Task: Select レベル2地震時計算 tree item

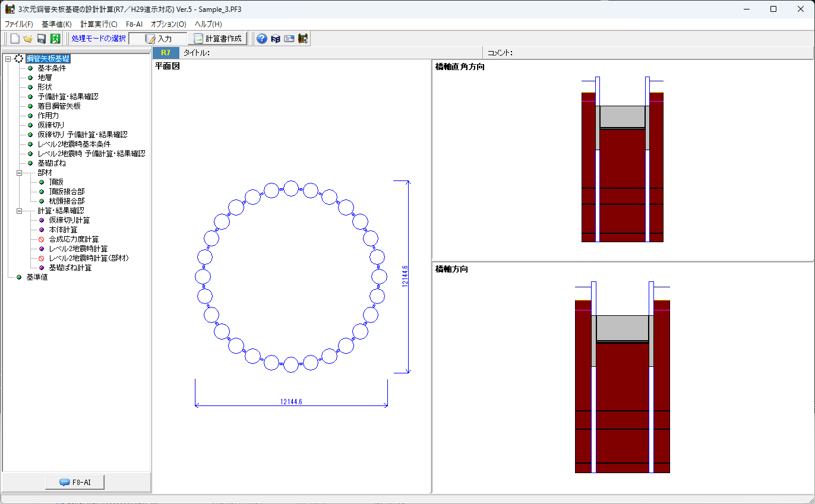Action: [78, 249]
